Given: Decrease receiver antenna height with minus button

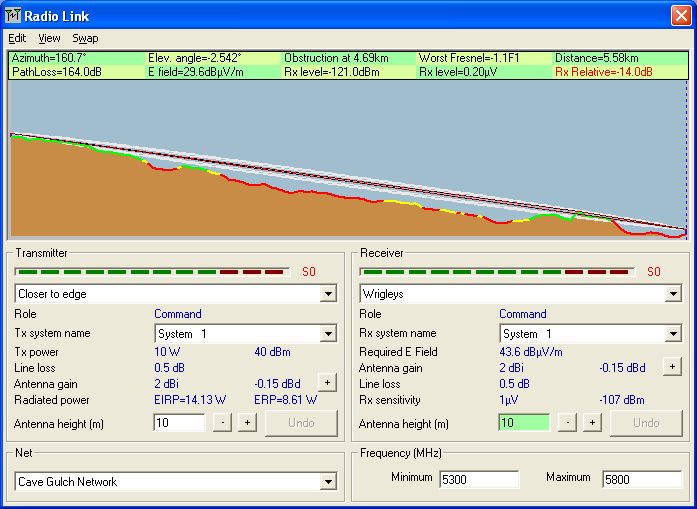Looking at the screenshot, I should click(567, 423).
